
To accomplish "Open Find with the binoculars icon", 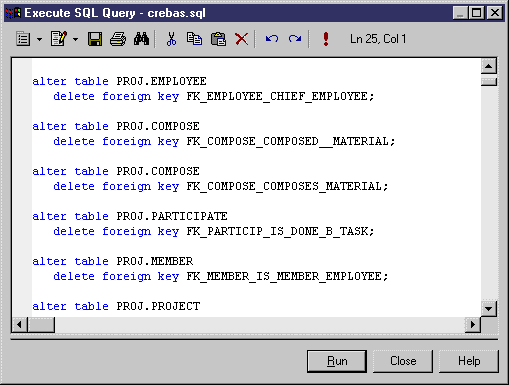I will click(x=141, y=39).
